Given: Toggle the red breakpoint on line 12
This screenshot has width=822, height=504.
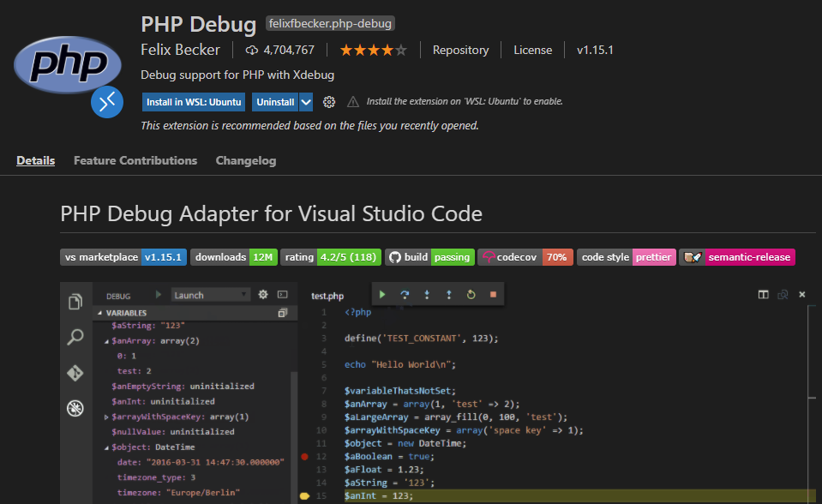Looking at the screenshot, I should point(305,458).
